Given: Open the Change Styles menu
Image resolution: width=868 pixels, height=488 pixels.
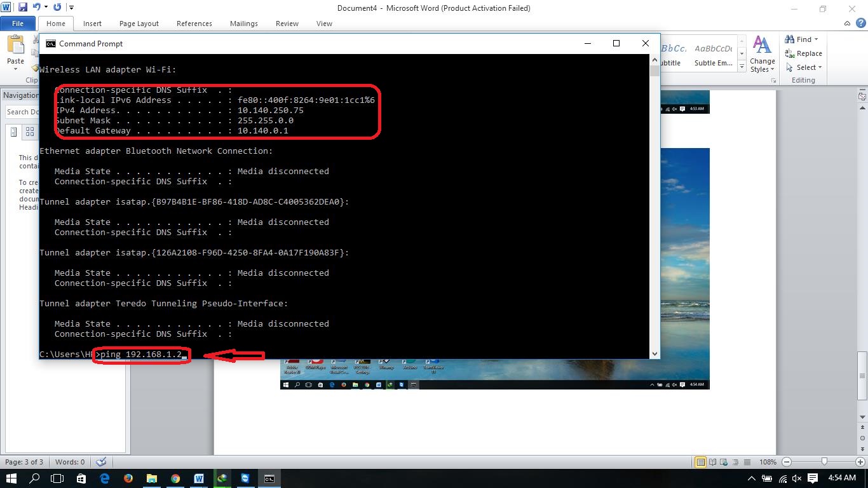Looking at the screenshot, I should pos(762,55).
